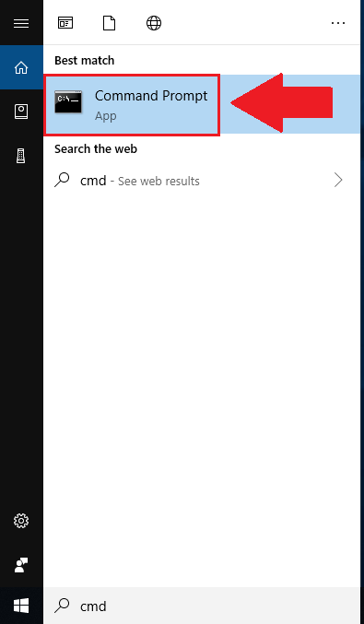Open the devices icon below Notebook
Image resolution: width=364 pixels, height=624 pixels.
(x=21, y=156)
